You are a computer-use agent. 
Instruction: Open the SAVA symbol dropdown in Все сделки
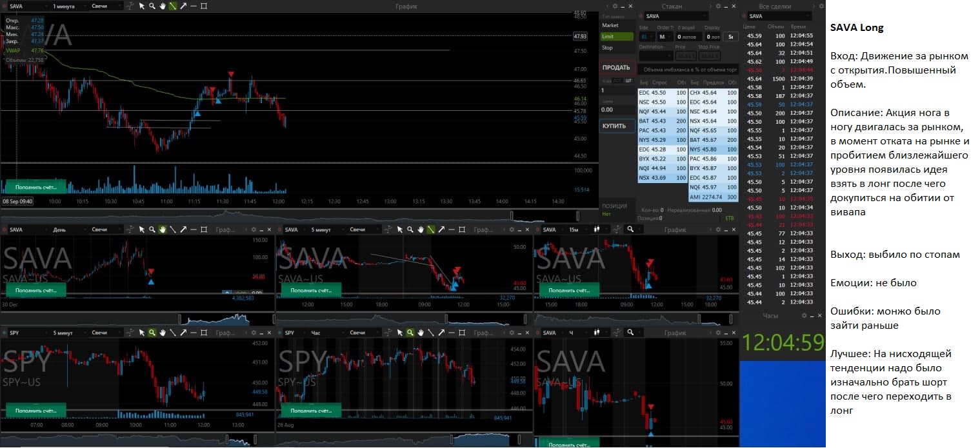point(779,16)
